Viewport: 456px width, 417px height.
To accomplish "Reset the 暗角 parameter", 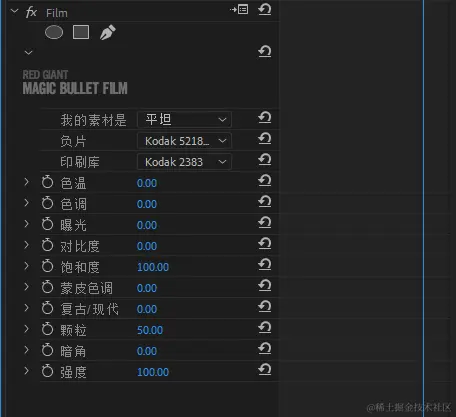I will click(x=265, y=349).
